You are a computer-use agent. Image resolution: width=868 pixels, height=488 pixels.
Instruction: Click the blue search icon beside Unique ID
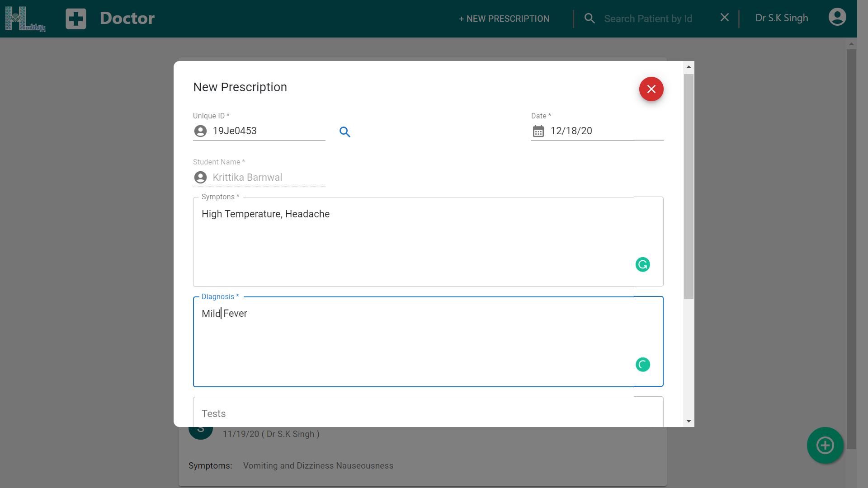pyautogui.click(x=345, y=132)
